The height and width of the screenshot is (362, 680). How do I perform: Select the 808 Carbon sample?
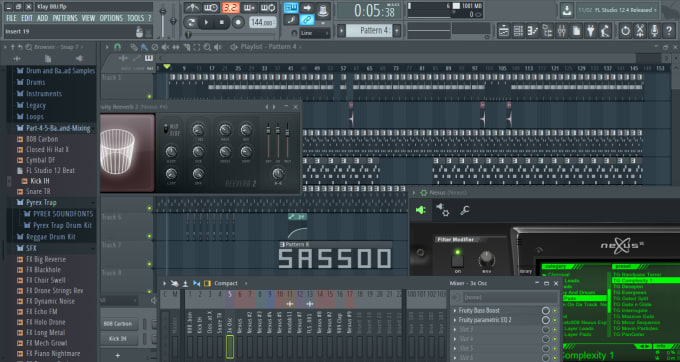[x=42, y=139]
